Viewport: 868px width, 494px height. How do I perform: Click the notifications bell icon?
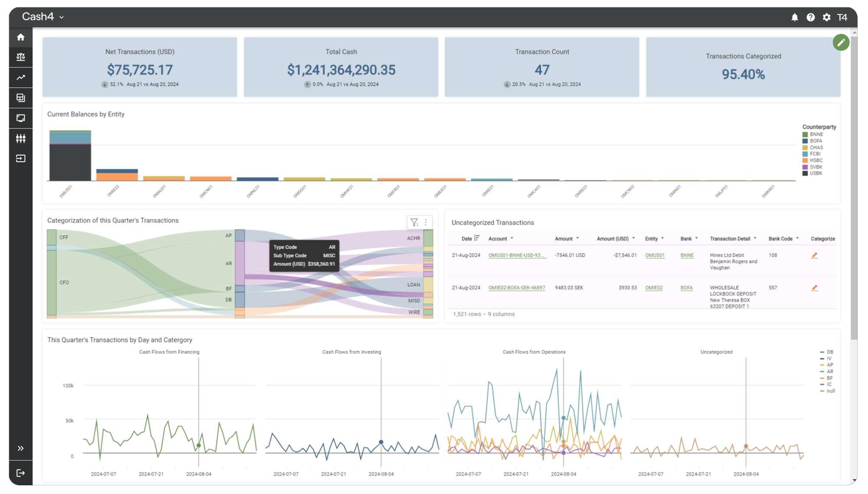[795, 17]
